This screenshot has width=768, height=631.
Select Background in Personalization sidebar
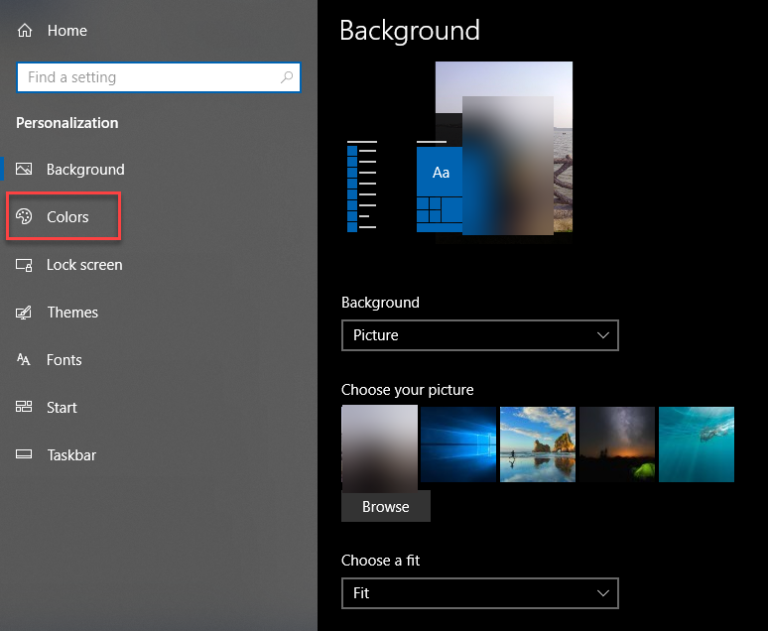(x=85, y=170)
